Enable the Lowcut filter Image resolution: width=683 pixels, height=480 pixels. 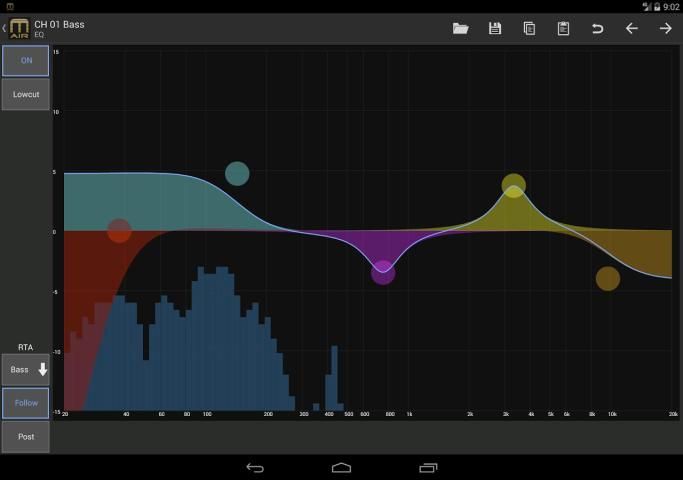coord(25,94)
